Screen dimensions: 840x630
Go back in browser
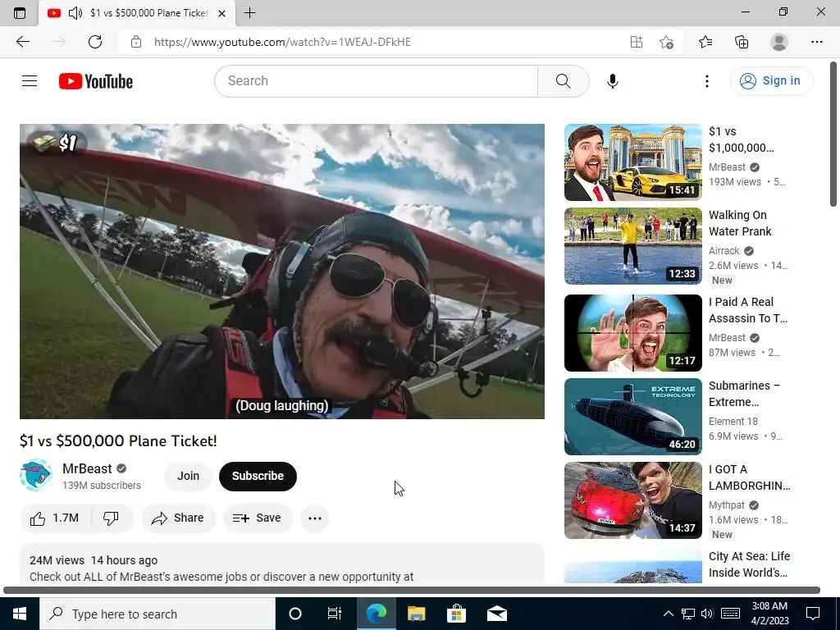pos(22,42)
